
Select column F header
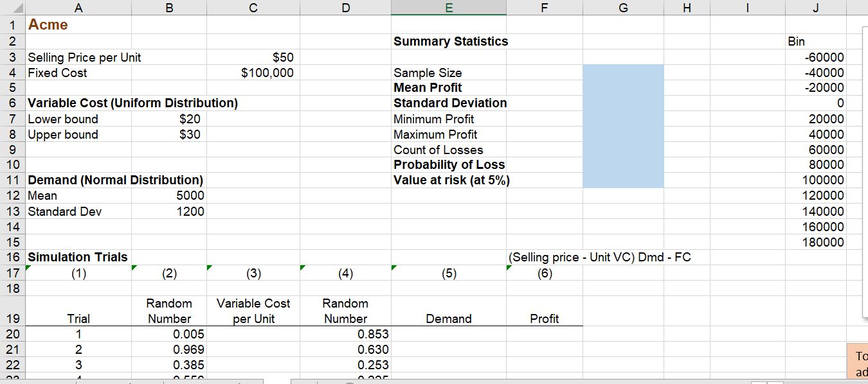coord(545,8)
